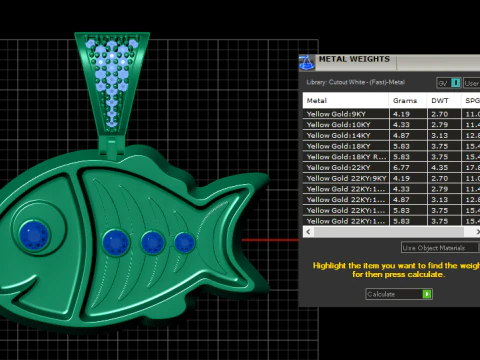Click the Metal Weights scale icon
Image resolution: width=480 pixels, height=360 pixels.
click(307, 63)
